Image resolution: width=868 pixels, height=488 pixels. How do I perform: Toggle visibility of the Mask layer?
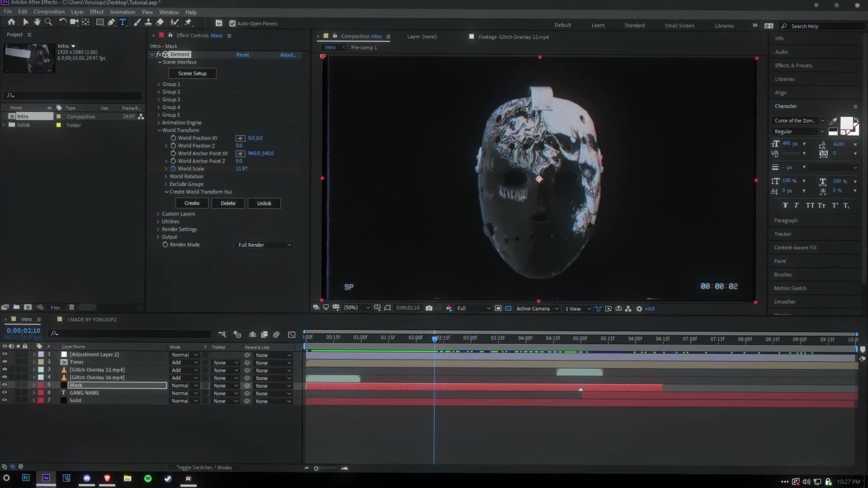(x=5, y=385)
